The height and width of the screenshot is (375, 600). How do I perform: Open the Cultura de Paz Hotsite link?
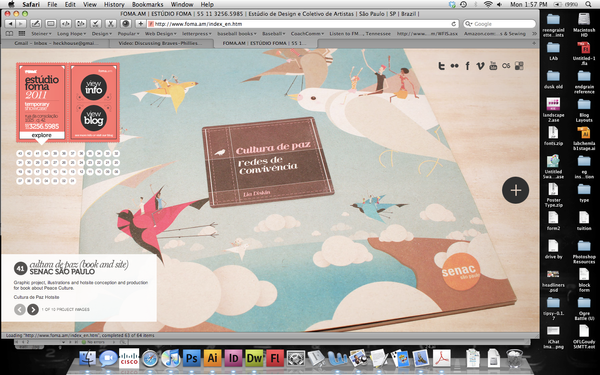click(36, 297)
